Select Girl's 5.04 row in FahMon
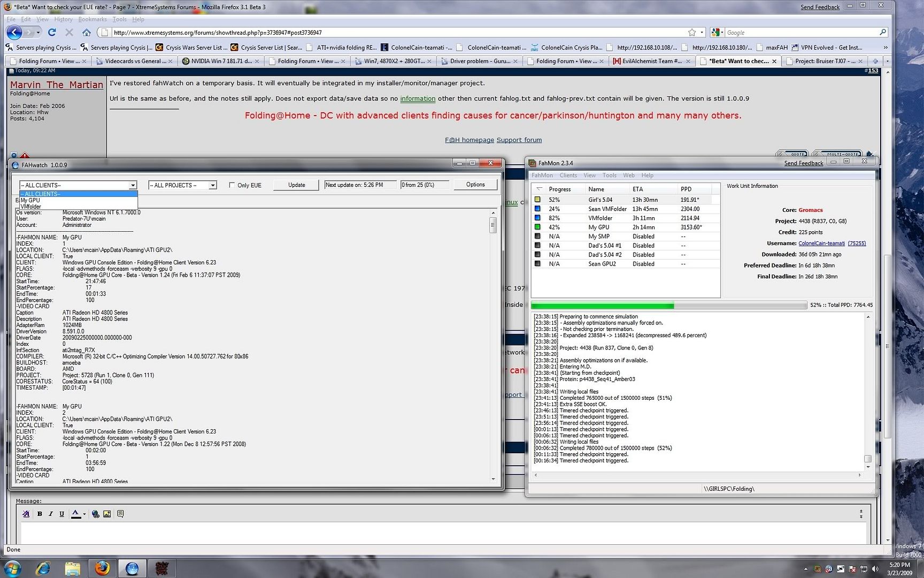The width and height of the screenshot is (924, 578). [625, 200]
